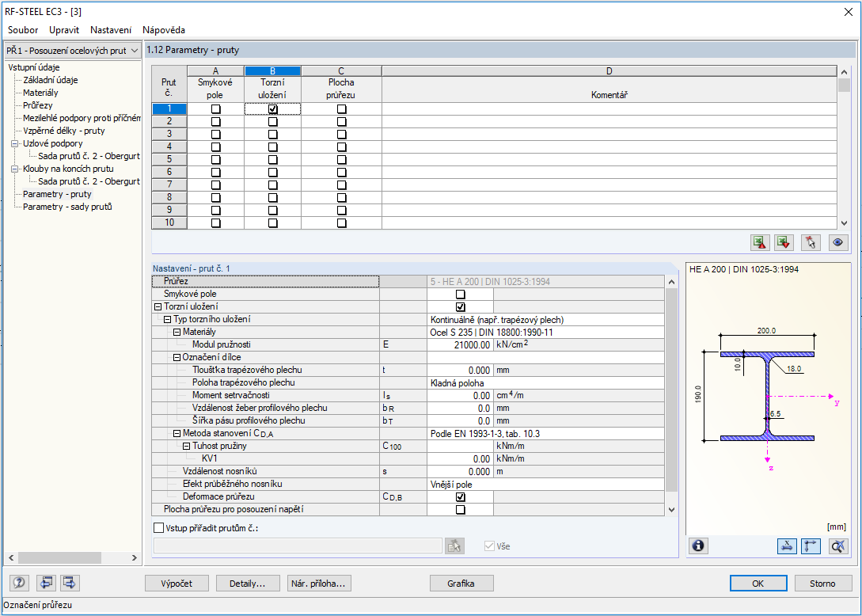862x616 pixels.
Task: Click the Tloušťka trapézového plechu value field
Action: pyautogui.click(x=460, y=370)
